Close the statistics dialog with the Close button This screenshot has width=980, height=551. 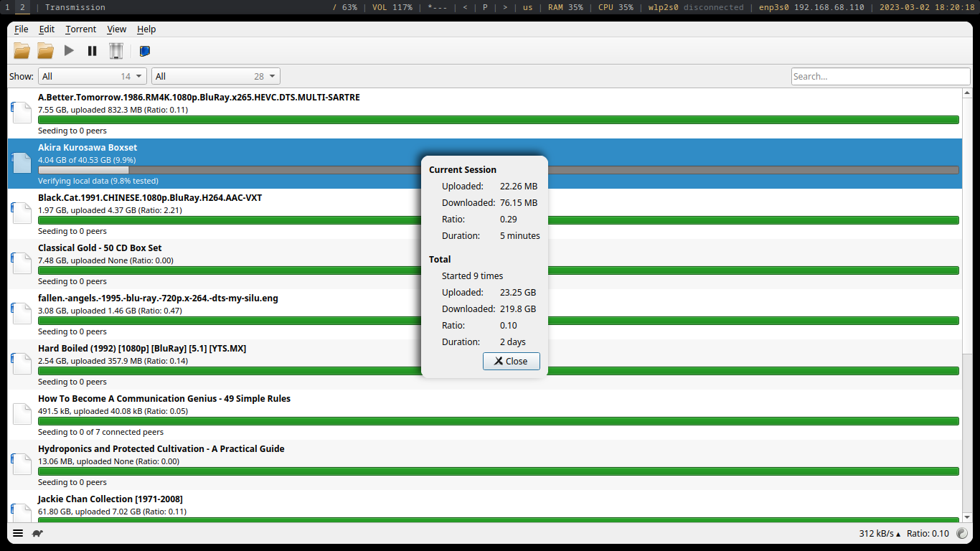point(512,361)
